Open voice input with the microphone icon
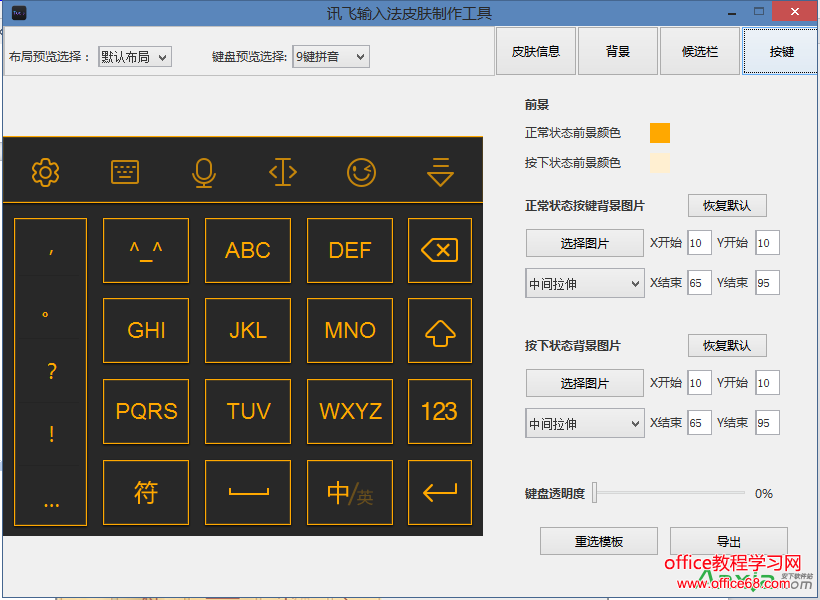820x600 pixels. [203, 172]
